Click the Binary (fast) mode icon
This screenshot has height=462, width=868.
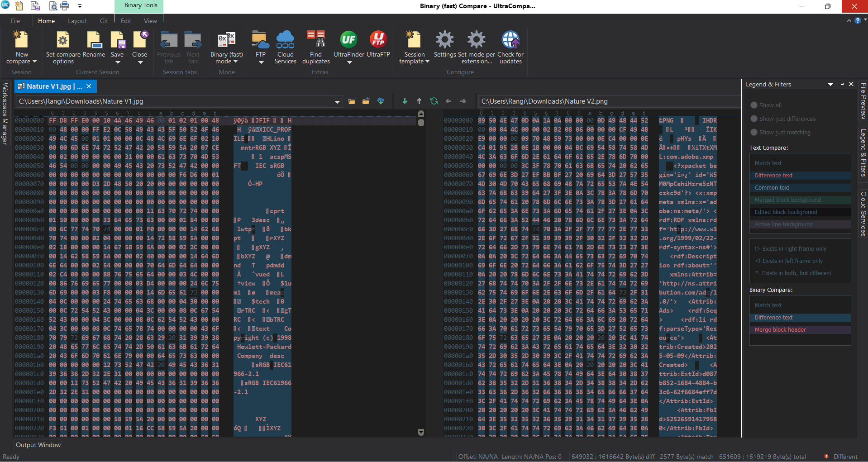tap(227, 40)
